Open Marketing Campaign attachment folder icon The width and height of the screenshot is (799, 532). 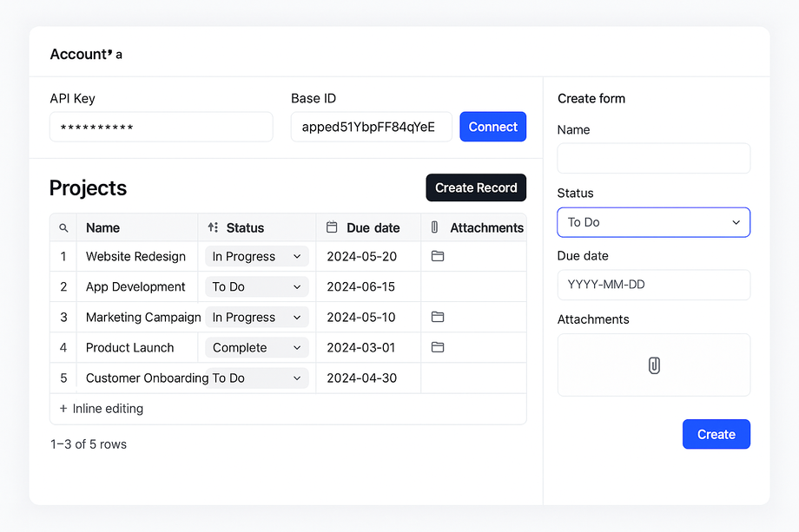(x=438, y=317)
